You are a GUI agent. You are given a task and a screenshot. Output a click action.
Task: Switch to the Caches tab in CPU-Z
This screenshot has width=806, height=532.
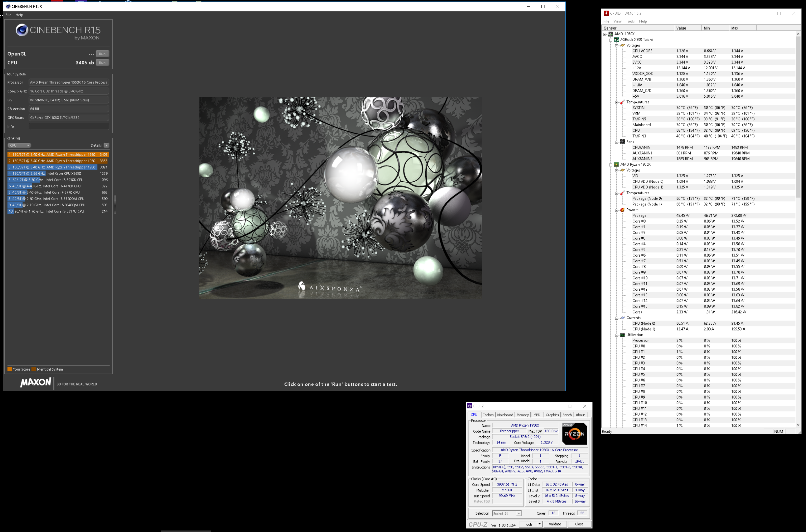(x=487, y=415)
